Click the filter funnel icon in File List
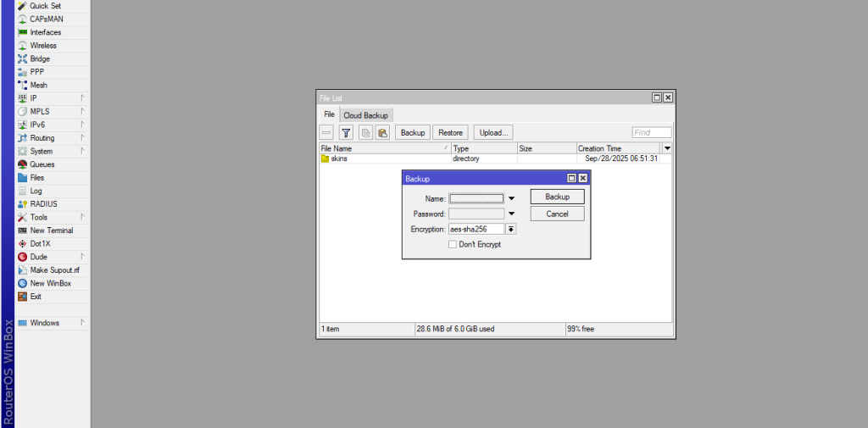The image size is (868, 428). point(346,132)
